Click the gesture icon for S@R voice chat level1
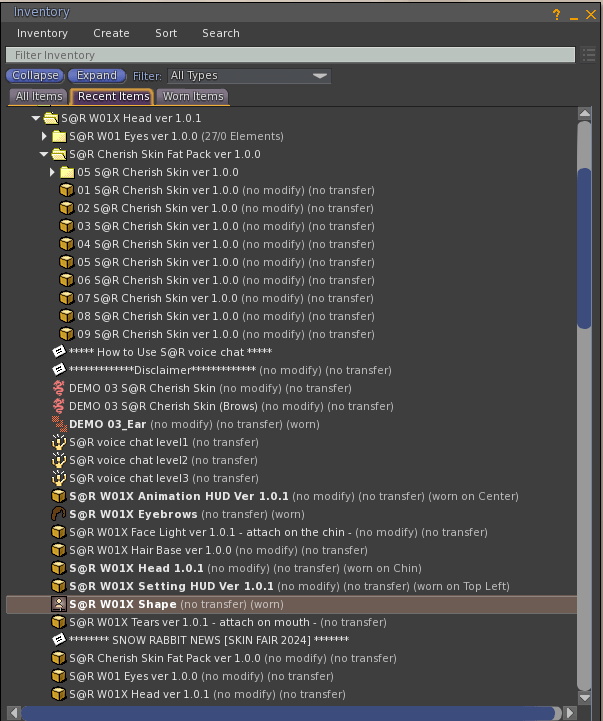Image resolution: width=603 pixels, height=721 pixels. click(59, 442)
